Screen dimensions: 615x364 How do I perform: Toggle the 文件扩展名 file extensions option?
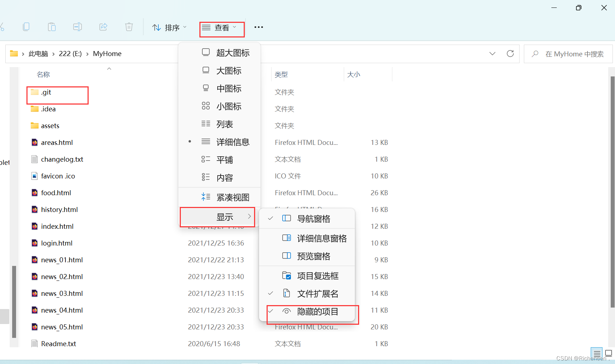[x=307, y=294]
